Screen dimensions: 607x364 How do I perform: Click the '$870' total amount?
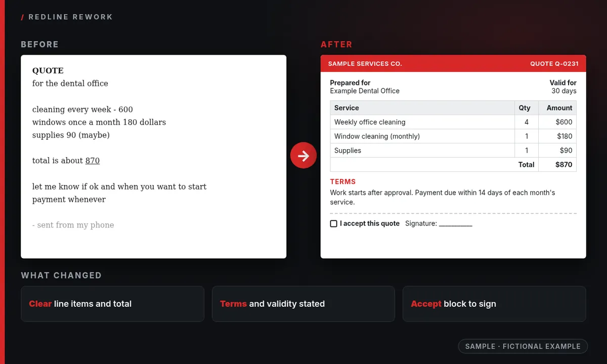coord(563,164)
